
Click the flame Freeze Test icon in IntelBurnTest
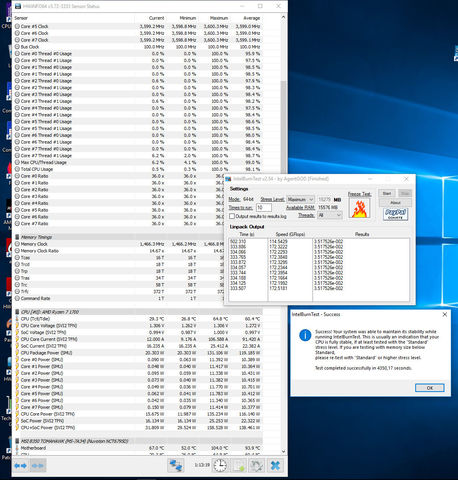click(359, 208)
